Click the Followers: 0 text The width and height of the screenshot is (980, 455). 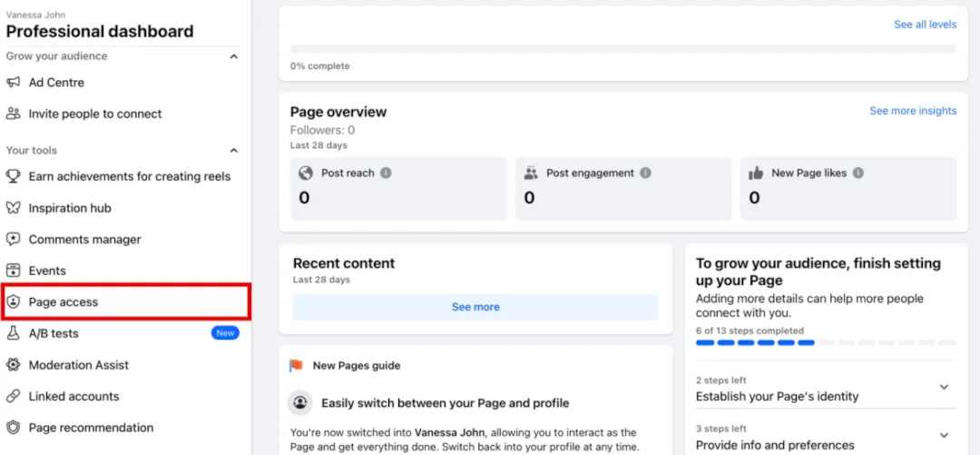click(322, 130)
